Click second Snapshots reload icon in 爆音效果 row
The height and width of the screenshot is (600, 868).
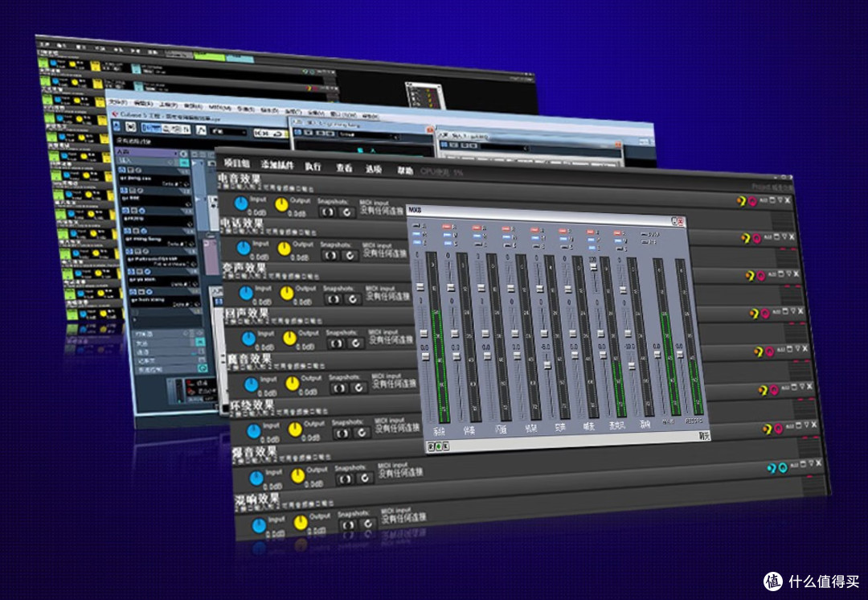point(366,478)
